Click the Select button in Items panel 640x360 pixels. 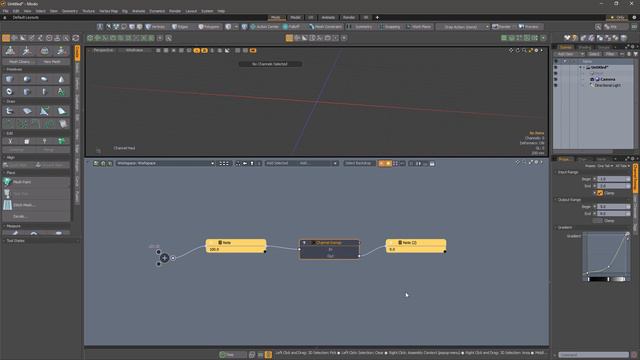click(x=594, y=54)
